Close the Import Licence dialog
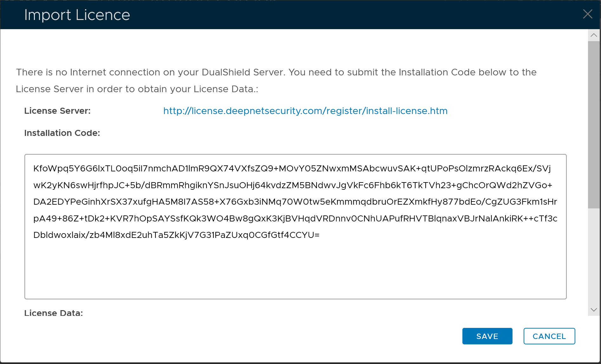 [587, 14]
